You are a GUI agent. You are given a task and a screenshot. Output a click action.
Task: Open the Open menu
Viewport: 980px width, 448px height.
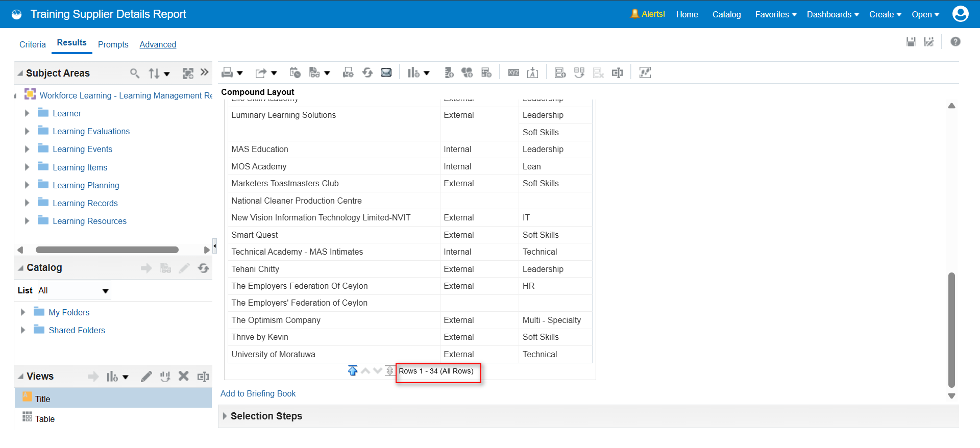click(x=925, y=14)
